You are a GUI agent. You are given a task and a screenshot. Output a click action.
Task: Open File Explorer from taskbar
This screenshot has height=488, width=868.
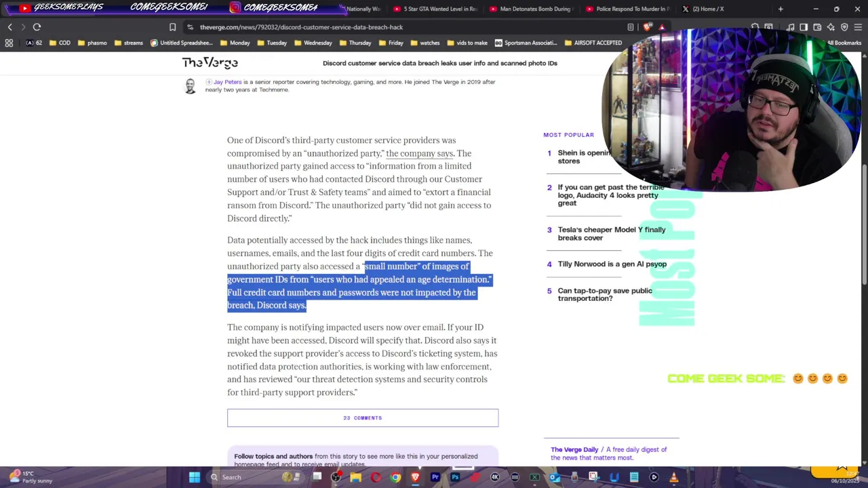coord(355,477)
